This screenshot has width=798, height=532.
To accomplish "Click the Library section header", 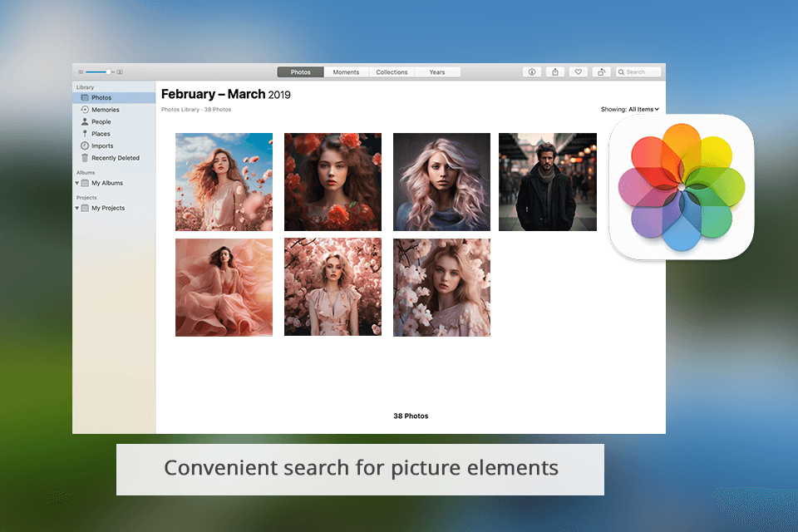I will tap(85, 87).
